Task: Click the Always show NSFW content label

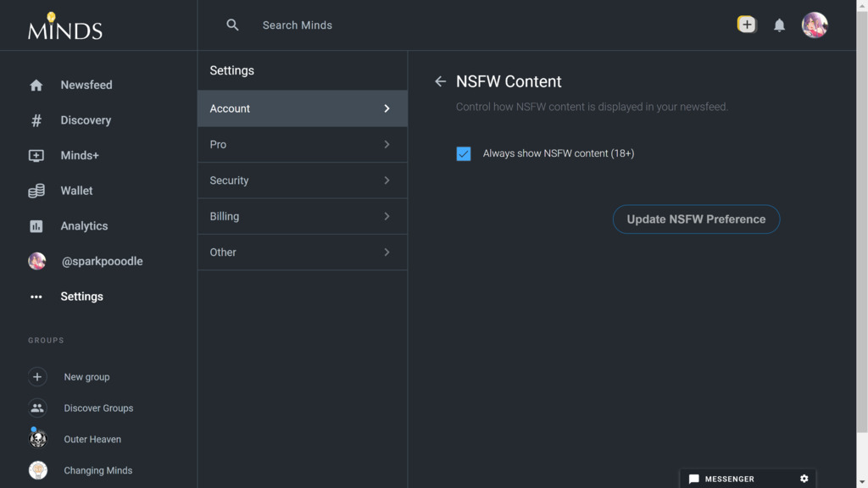Action: point(558,153)
